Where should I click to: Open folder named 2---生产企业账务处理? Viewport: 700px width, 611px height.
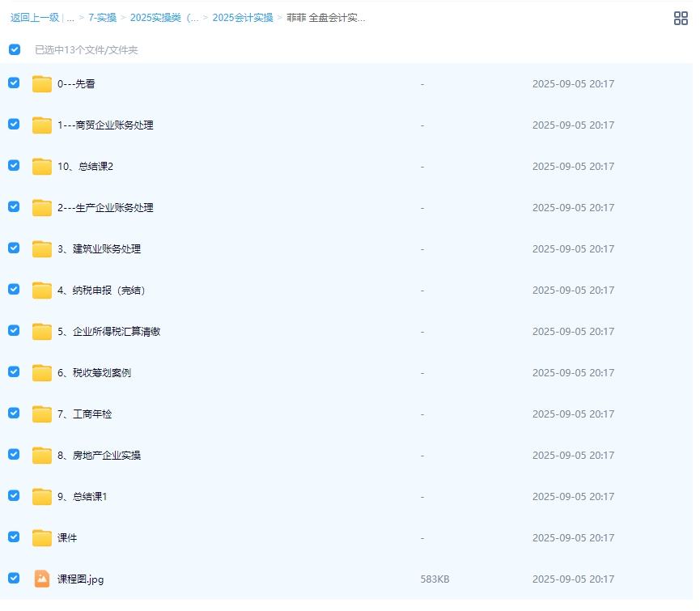click(105, 207)
